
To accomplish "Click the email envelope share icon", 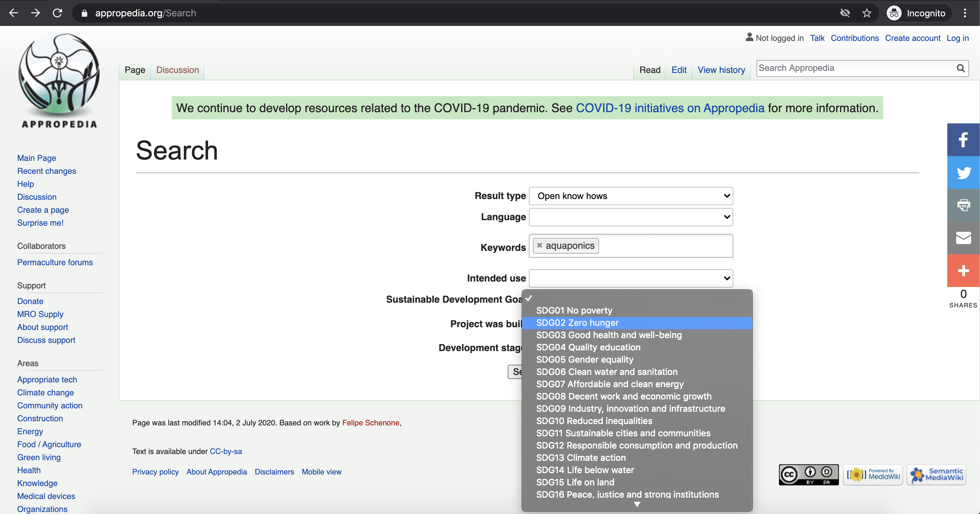I will pyautogui.click(x=963, y=238).
